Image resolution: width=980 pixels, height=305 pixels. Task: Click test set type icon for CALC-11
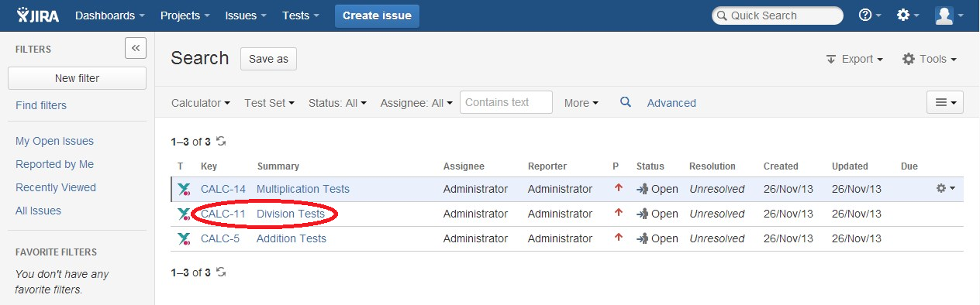[x=184, y=214]
